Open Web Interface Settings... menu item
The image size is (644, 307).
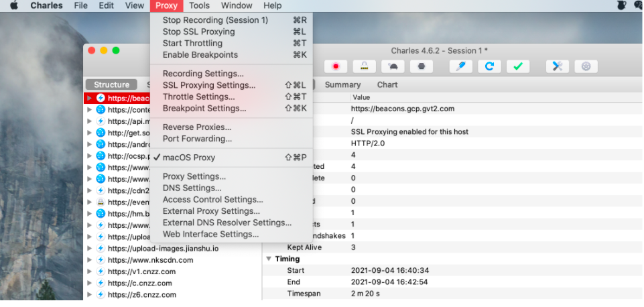click(x=231, y=234)
